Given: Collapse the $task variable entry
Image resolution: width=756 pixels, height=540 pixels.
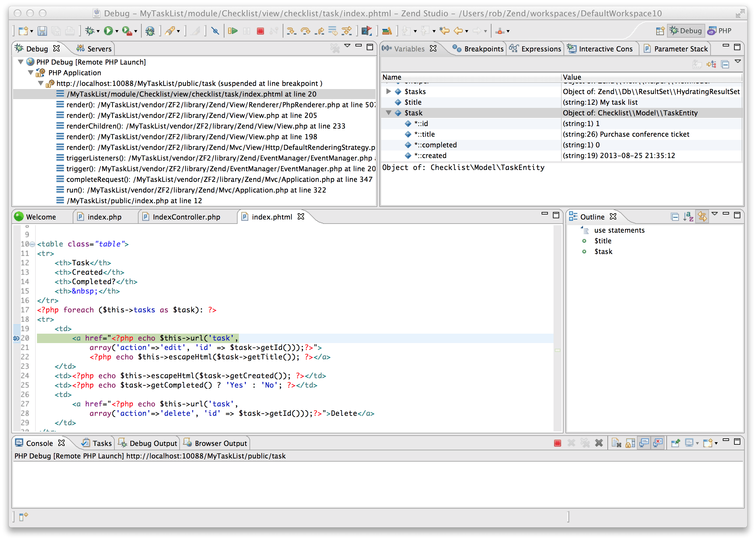Looking at the screenshot, I should (389, 113).
